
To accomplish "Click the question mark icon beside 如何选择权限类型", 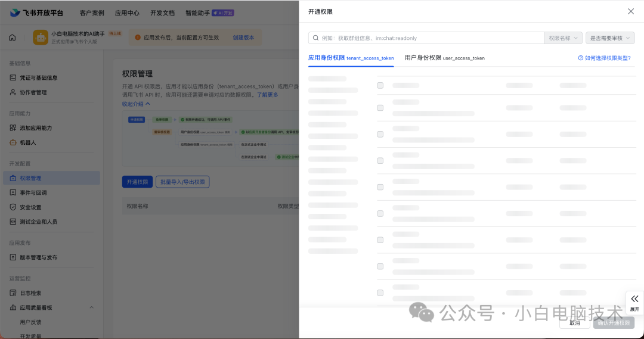I will click(x=580, y=58).
